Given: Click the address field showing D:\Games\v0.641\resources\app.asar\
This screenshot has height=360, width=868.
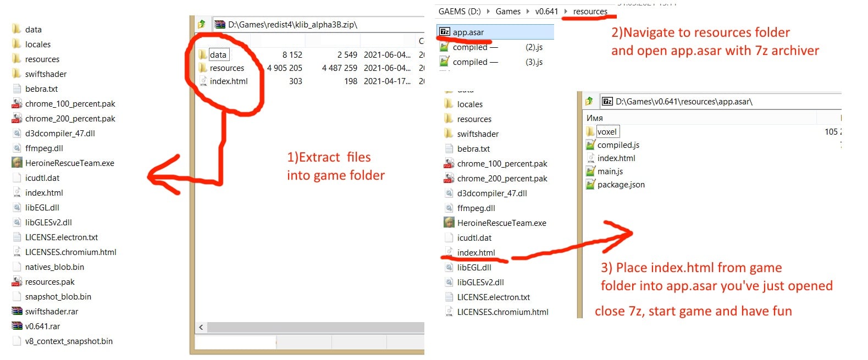Looking at the screenshot, I should pyautogui.click(x=721, y=101).
